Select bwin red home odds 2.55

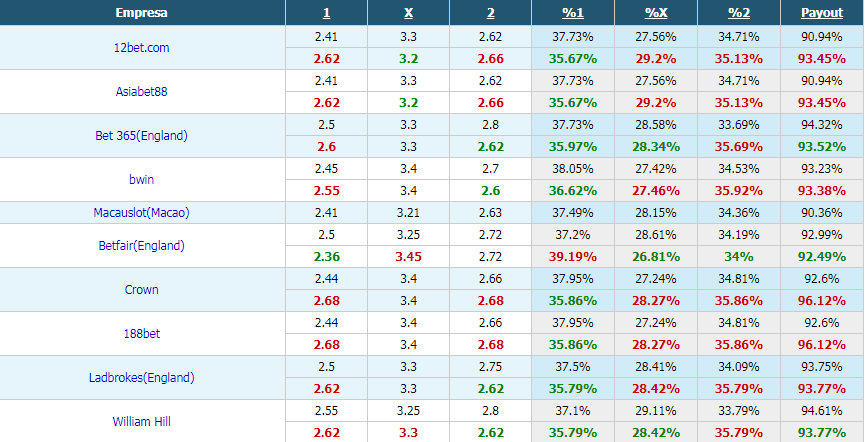(326, 191)
